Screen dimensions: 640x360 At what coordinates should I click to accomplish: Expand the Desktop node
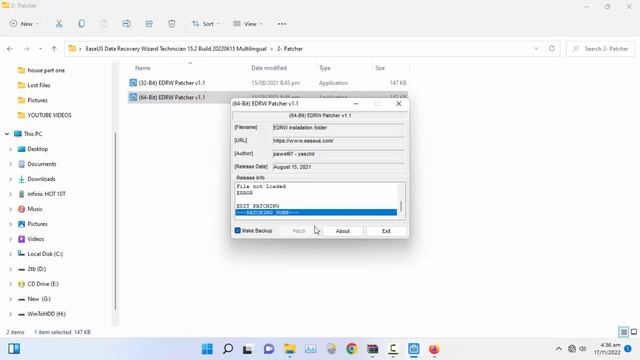(11, 149)
